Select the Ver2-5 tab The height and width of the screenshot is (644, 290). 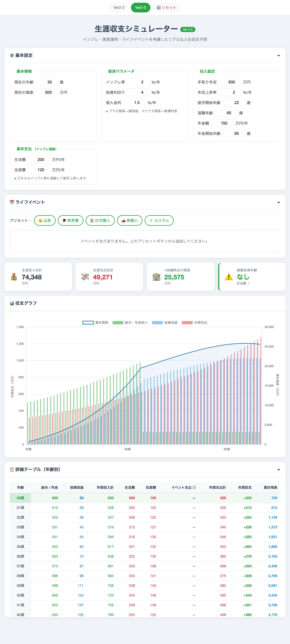click(140, 7)
